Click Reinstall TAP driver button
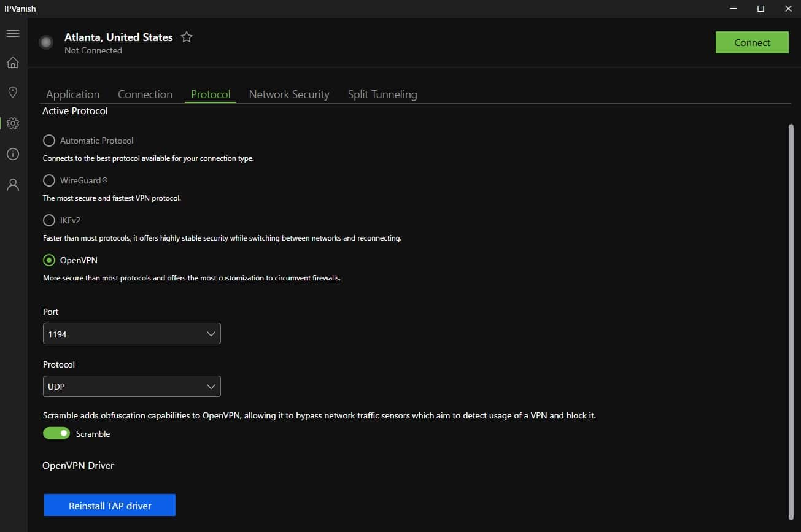 pyautogui.click(x=110, y=506)
